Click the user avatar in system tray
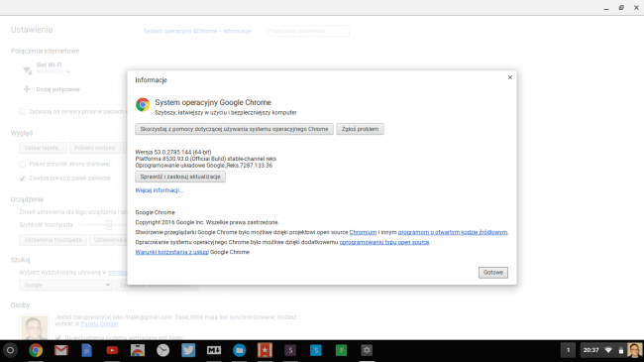This screenshot has height=362, width=644. pos(634,350)
